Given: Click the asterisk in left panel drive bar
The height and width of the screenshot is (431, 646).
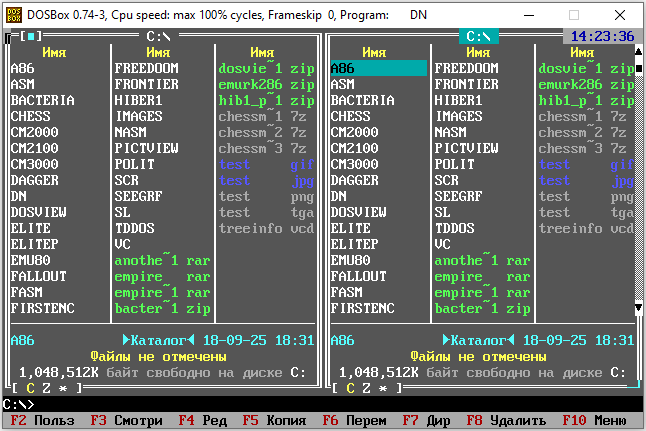Looking at the screenshot, I should point(63,388).
